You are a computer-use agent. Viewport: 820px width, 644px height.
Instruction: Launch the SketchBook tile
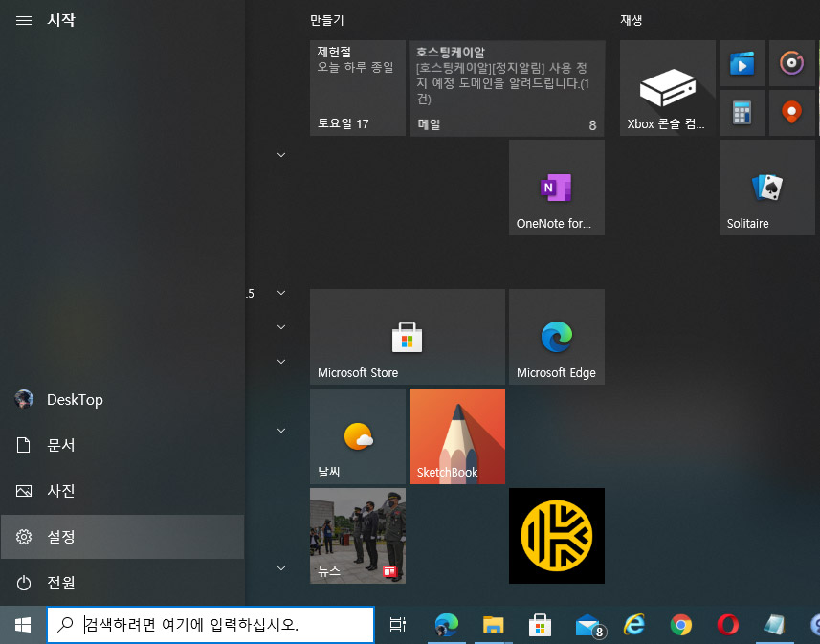coord(456,436)
